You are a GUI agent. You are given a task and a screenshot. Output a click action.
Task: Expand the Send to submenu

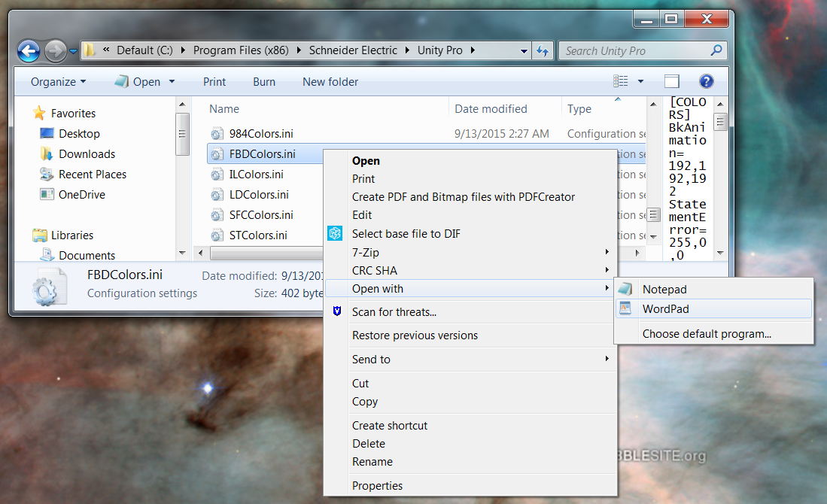pos(470,360)
